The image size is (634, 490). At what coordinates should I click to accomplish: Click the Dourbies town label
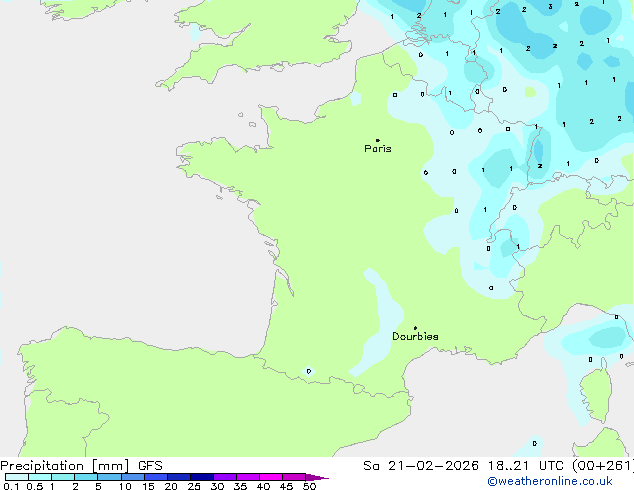(415, 336)
